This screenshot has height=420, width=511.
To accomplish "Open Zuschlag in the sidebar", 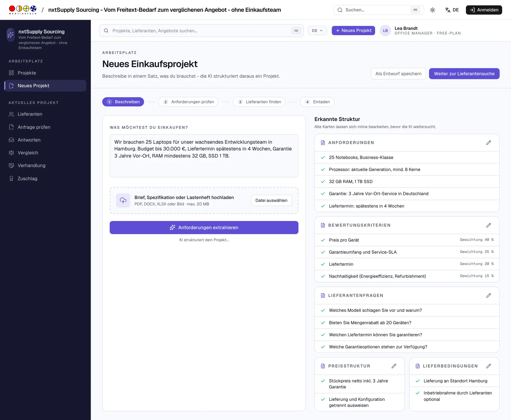I will [45, 178].
